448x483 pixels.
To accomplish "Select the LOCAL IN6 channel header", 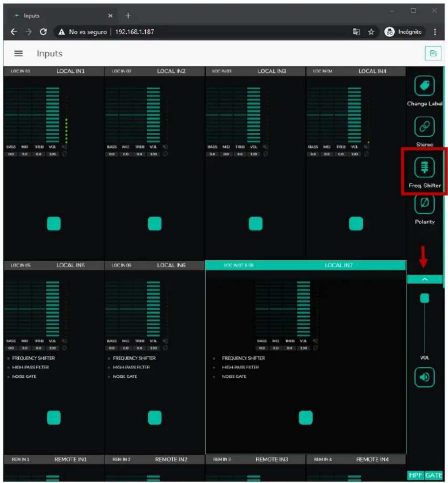I will pos(154,265).
